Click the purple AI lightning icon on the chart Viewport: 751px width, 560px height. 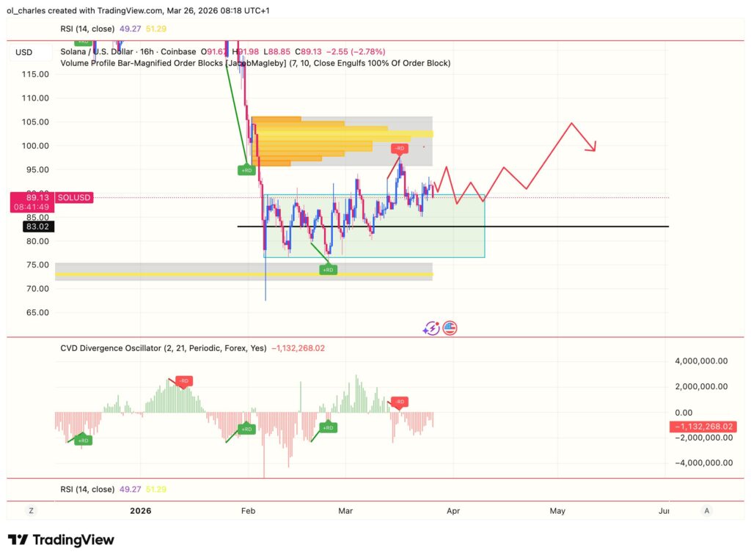[432, 328]
